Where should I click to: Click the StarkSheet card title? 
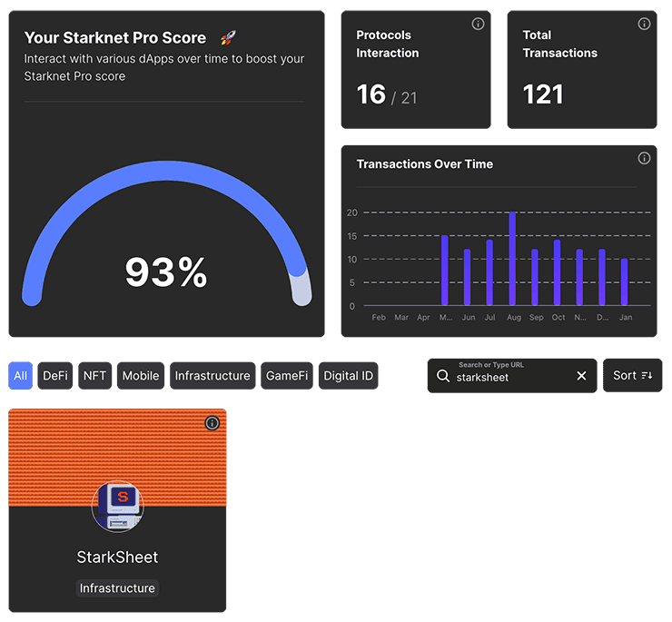click(x=117, y=558)
